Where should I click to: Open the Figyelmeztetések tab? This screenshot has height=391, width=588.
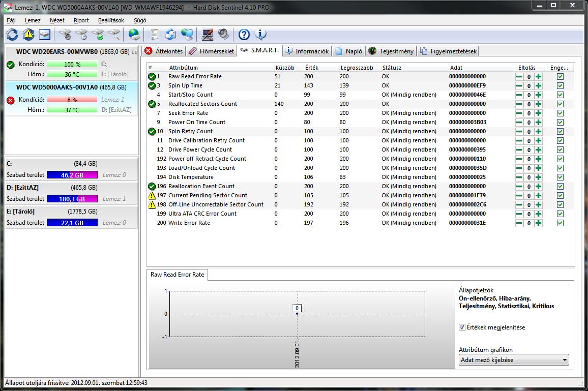tap(448, 51)
